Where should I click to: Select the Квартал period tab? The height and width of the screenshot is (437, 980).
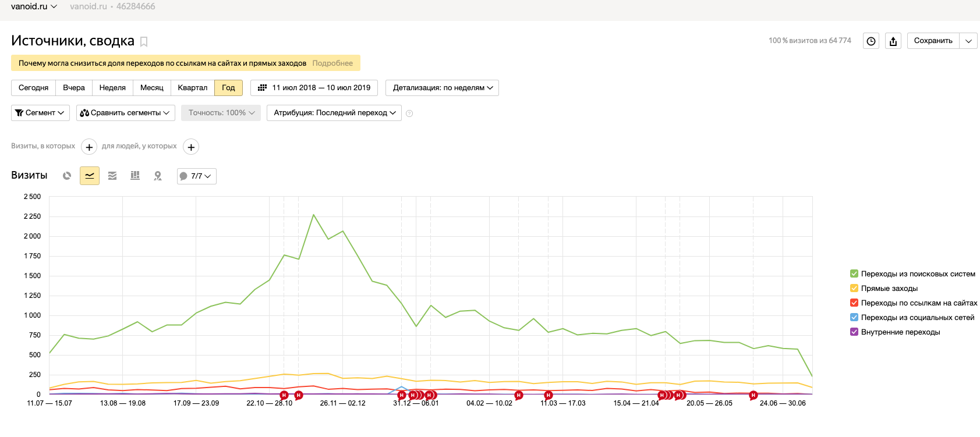(192, 88)
